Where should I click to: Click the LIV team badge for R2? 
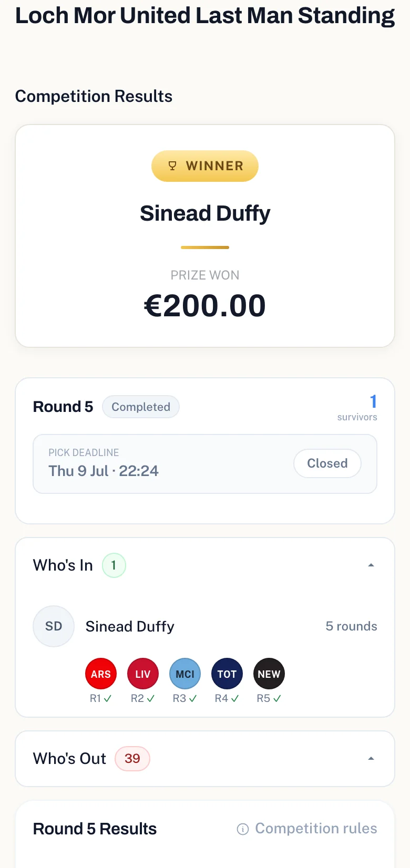[143, 674]
